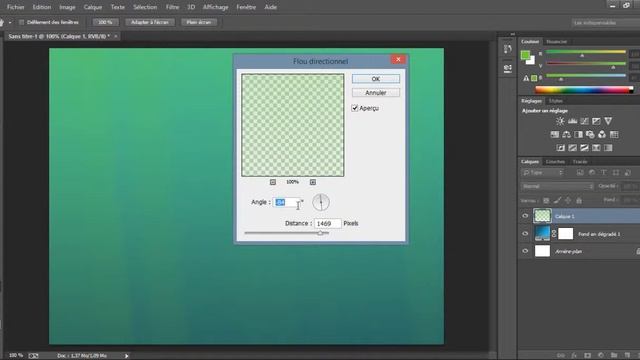Open the collapsed History panel icon
The image size is (640, 360).
(507, 49)
